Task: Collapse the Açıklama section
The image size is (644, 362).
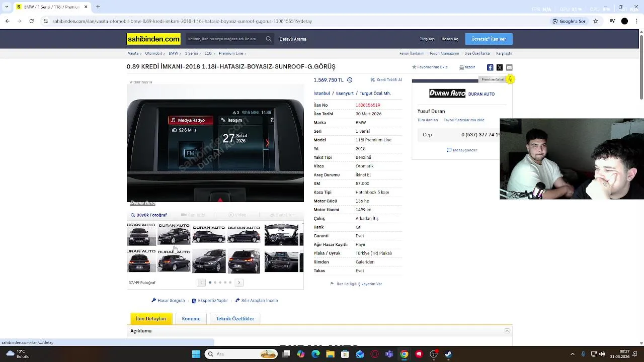Action: (507, 331)
